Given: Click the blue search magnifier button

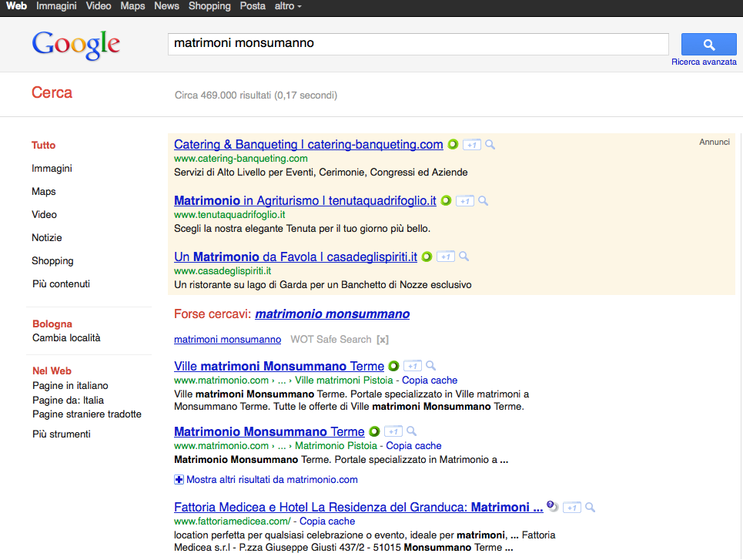Looking at the screenshot, I should click(708, 45).
